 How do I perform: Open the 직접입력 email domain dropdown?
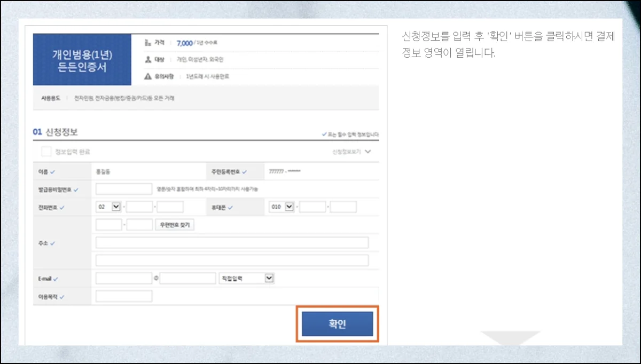[247, 278]
